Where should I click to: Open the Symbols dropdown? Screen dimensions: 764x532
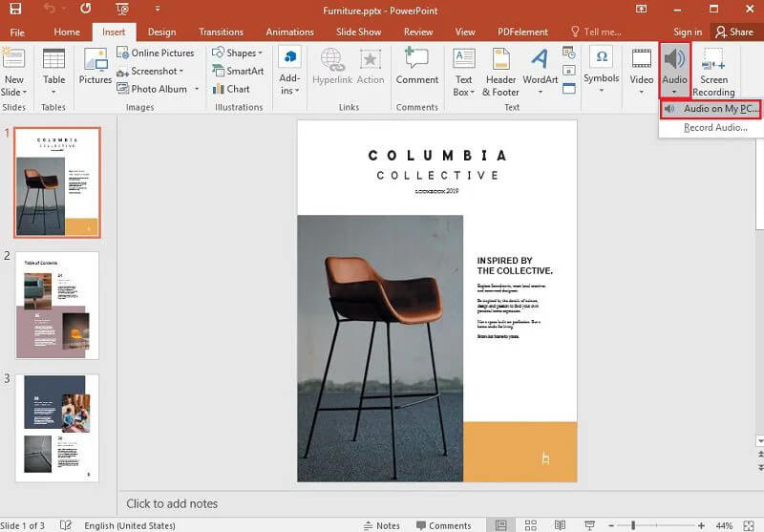pos(602,71)
